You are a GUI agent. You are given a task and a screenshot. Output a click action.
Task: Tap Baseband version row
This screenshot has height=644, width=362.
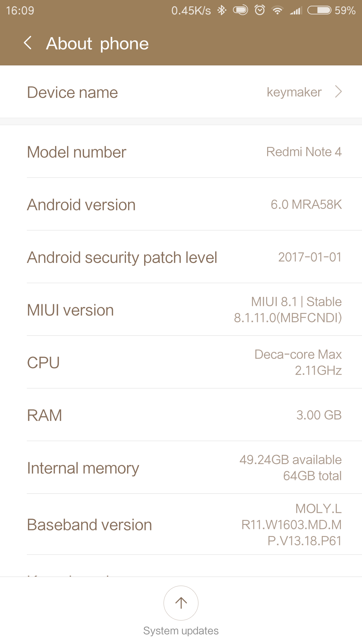pyautogui.click(x=181, y=524)
